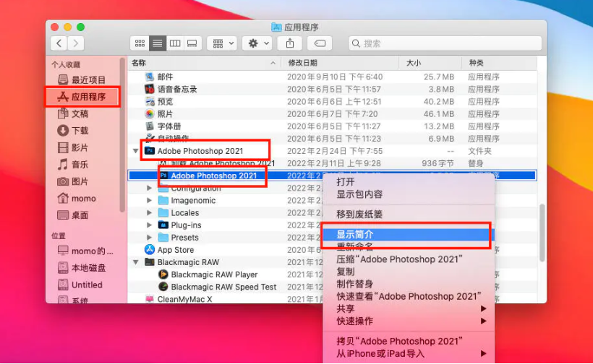Click the Edit Tags toolbar icon

coord(320,43)
